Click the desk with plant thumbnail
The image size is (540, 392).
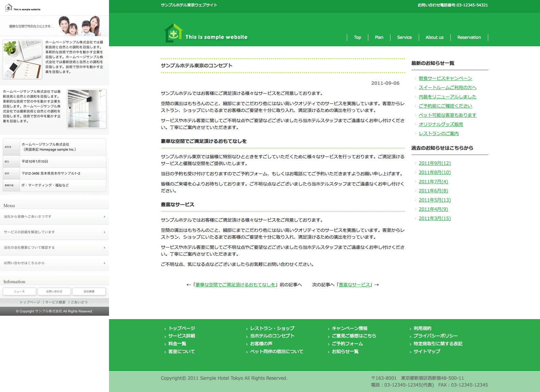pyautogui.click(x=22, y=59)
